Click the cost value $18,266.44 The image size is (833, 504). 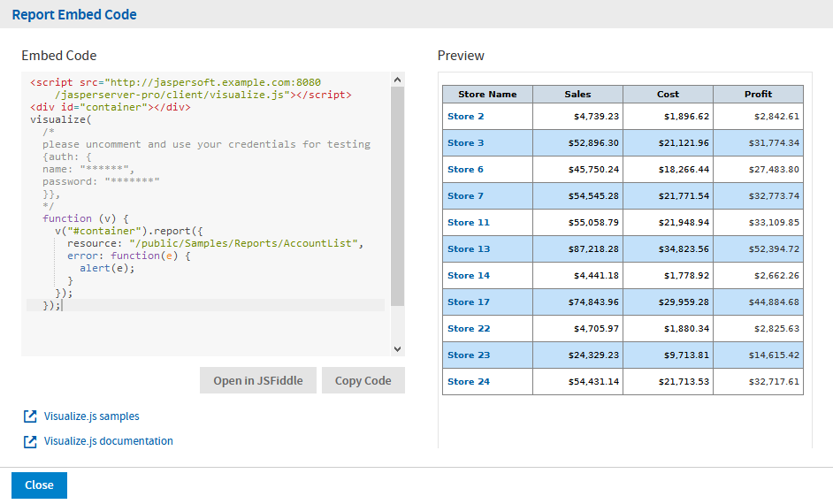click(684, 170)
